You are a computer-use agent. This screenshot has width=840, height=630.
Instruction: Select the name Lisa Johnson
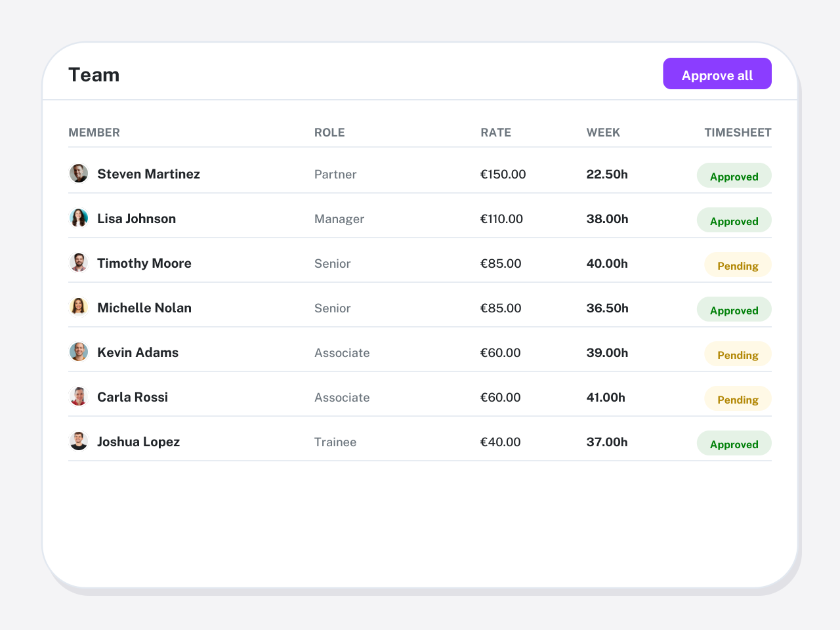136,219
